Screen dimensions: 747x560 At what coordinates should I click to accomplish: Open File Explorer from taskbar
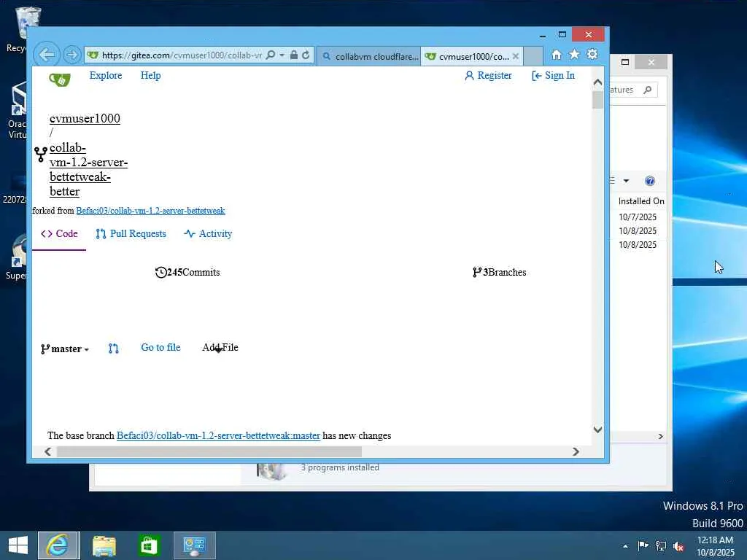pos(104,545)
